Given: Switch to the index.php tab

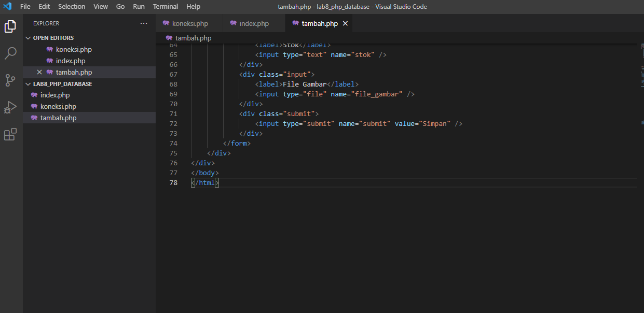Looking at the screenshot, I should pyautogui.click(x=254, y=23).
